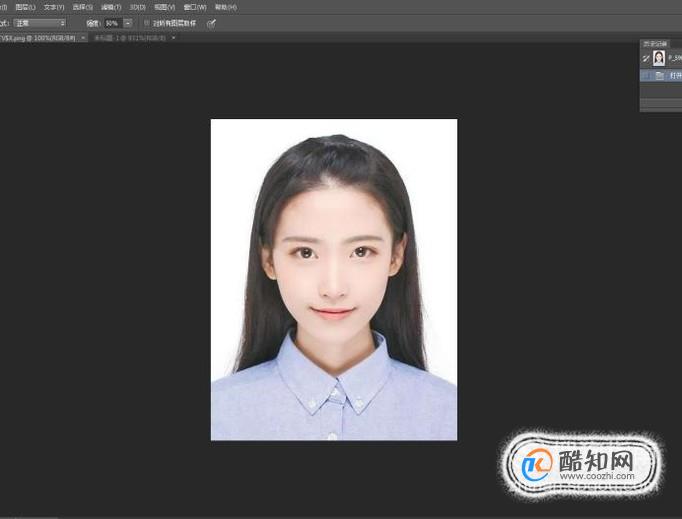Click the 打开 state document icon
The image size is (682, 519).
[660, 76]
